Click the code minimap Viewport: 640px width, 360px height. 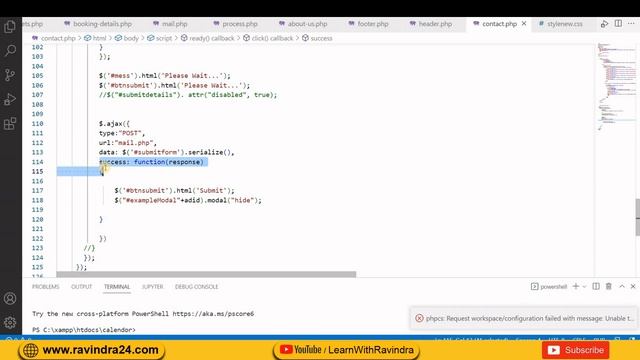pyautogui.click(x=616, y=86)
